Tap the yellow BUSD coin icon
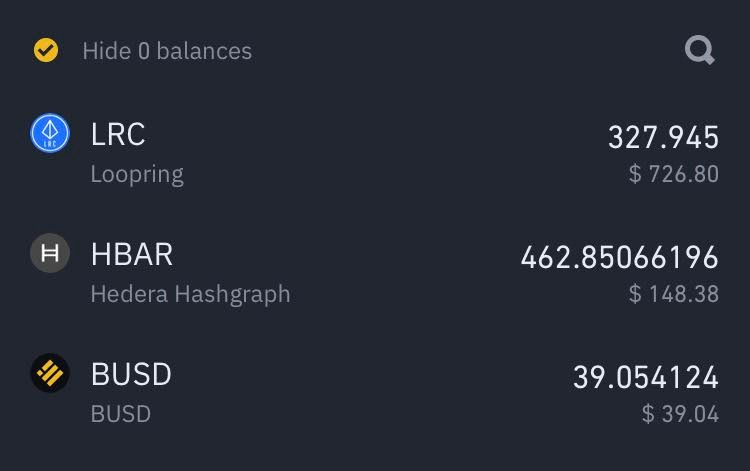 (50, 373)
